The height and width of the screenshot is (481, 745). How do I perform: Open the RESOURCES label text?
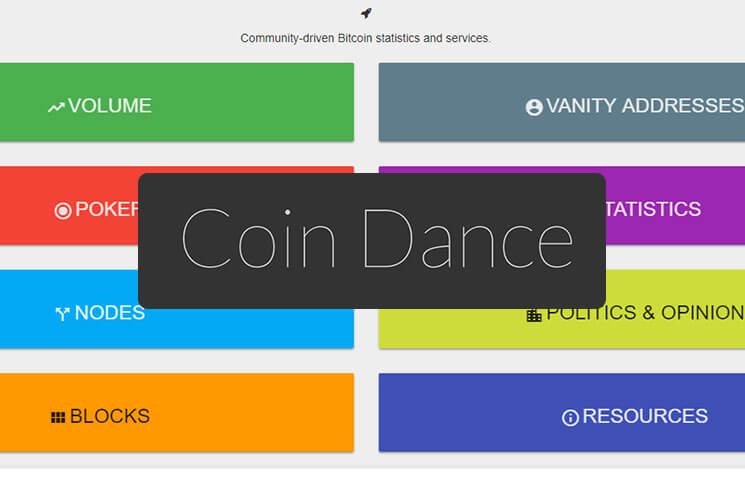click(x=645, y=416)
